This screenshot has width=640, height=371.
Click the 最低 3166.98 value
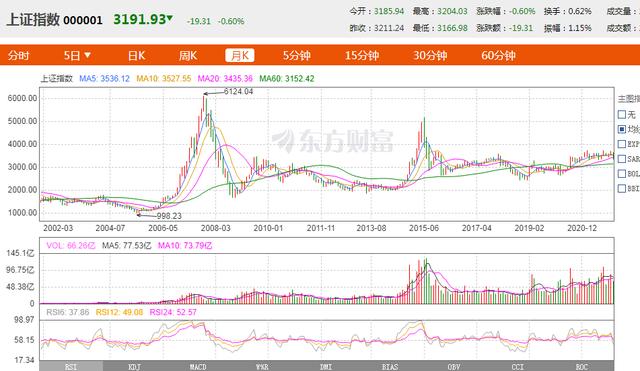point(452,28)
